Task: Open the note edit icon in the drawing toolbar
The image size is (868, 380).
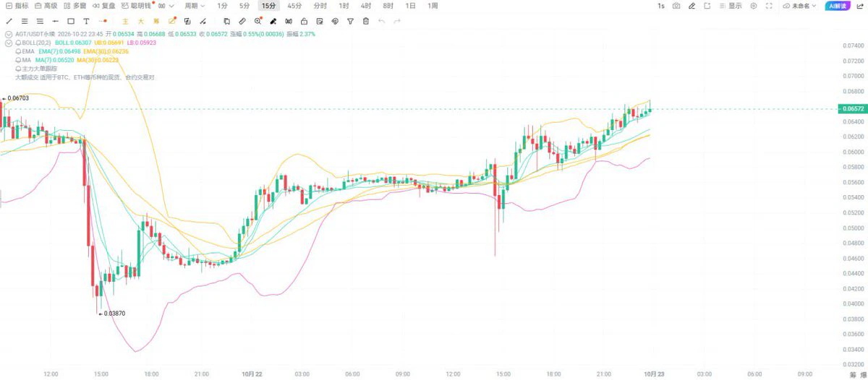Action: (x=319, y=22)
